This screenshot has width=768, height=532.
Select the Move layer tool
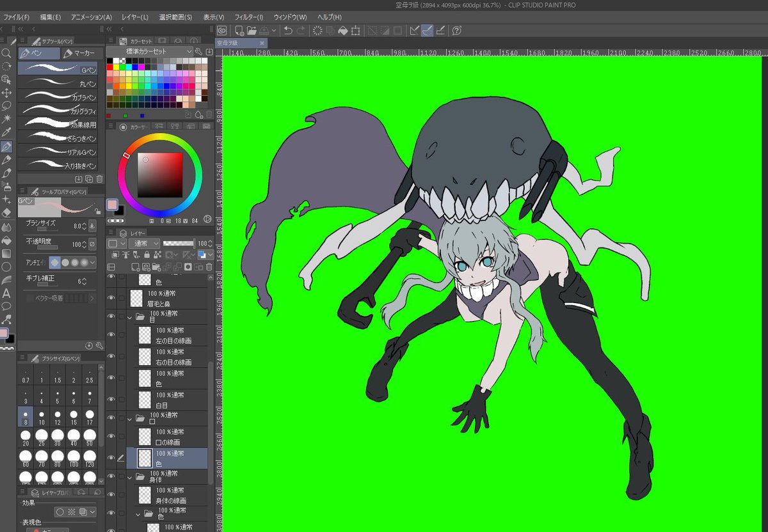click(6, 93)
